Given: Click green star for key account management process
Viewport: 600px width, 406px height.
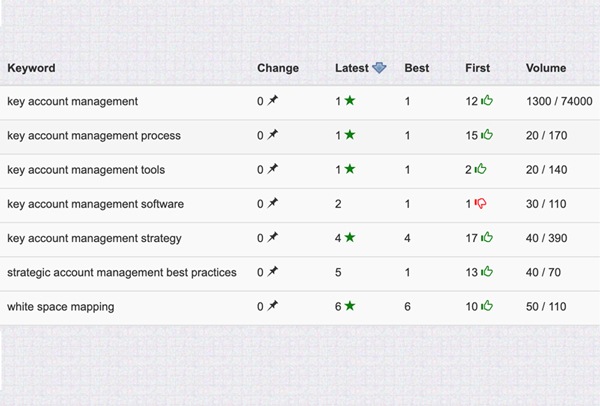Looking at the screenshot, I should [x=350, y=135].
